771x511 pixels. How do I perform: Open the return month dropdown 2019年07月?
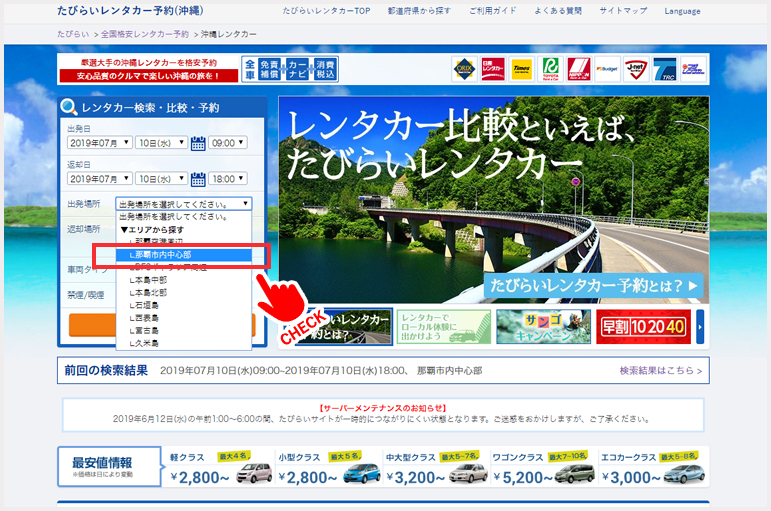pos(100,179)
